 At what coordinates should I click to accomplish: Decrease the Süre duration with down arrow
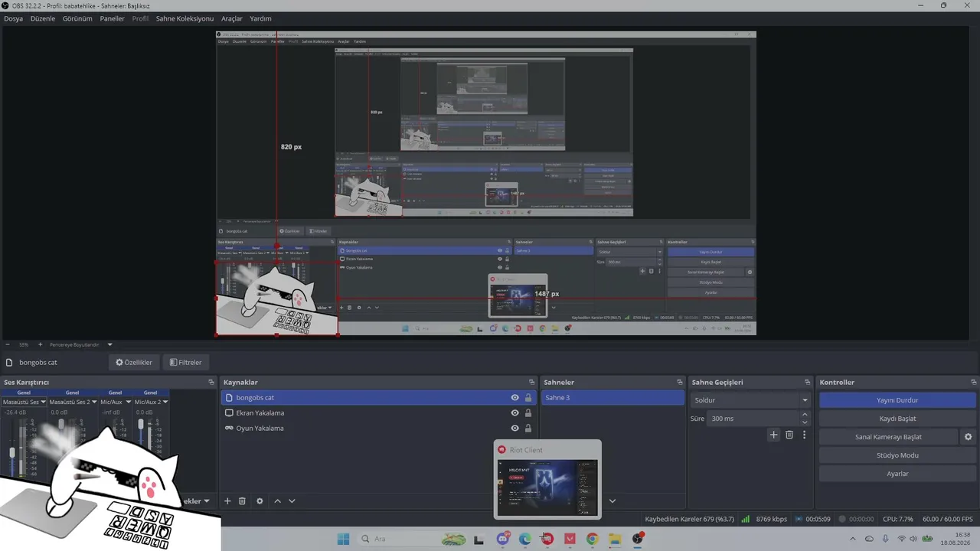[805, 422]
